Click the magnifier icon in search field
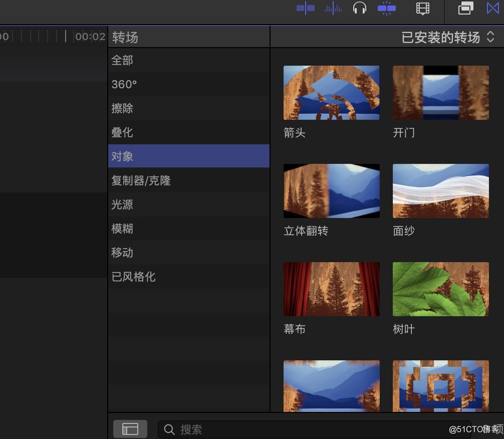504x439 pixels. point(169,429)
